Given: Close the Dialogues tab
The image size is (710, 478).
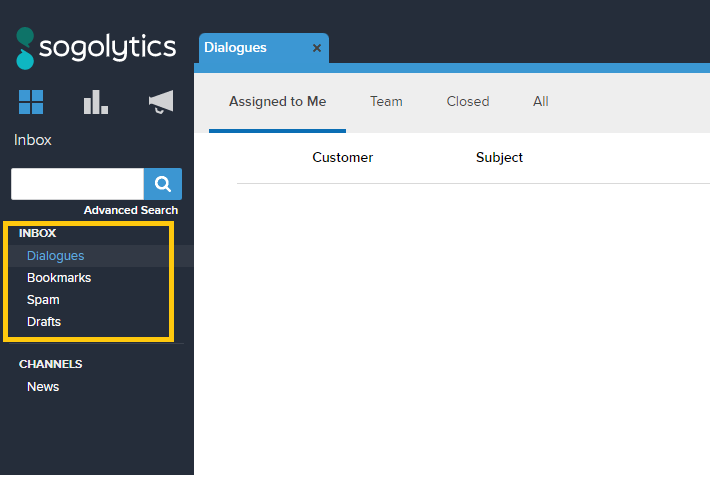Looking at the screenshot, I should 317,48.
